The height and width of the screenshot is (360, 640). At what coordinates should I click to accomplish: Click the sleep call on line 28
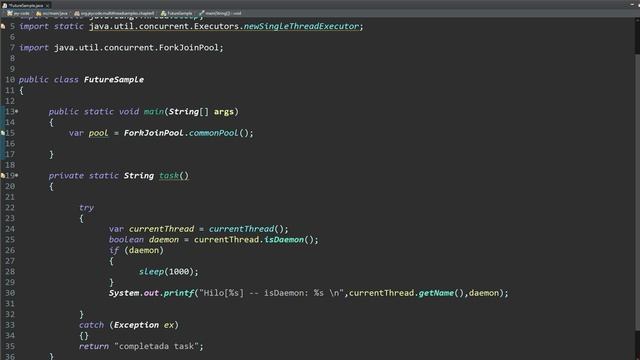[x=151, y=271]
